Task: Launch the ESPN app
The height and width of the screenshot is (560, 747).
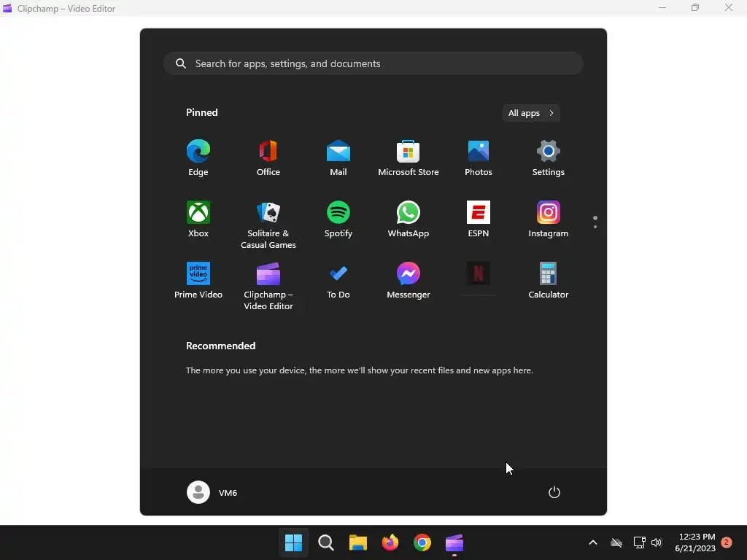Action: coord(479,219)
